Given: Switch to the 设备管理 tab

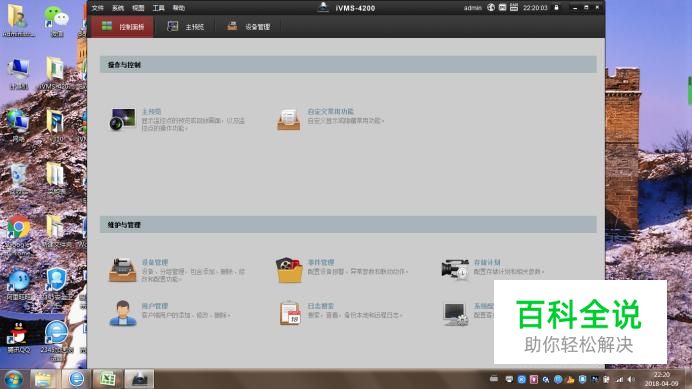Looking at the screenshot, I should click(x=248, y=26).
